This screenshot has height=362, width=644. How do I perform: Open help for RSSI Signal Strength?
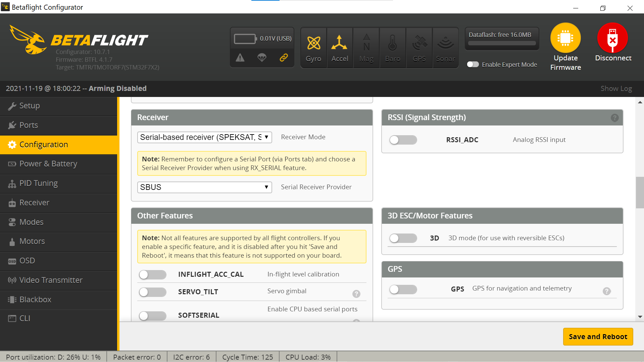[614, 118]
